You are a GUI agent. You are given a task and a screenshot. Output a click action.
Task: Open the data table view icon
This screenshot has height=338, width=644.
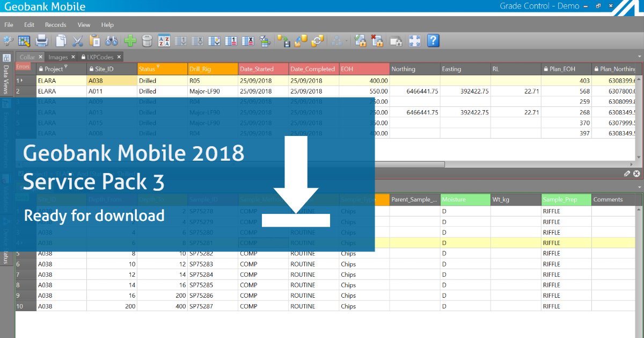click(x=24, y=40)
